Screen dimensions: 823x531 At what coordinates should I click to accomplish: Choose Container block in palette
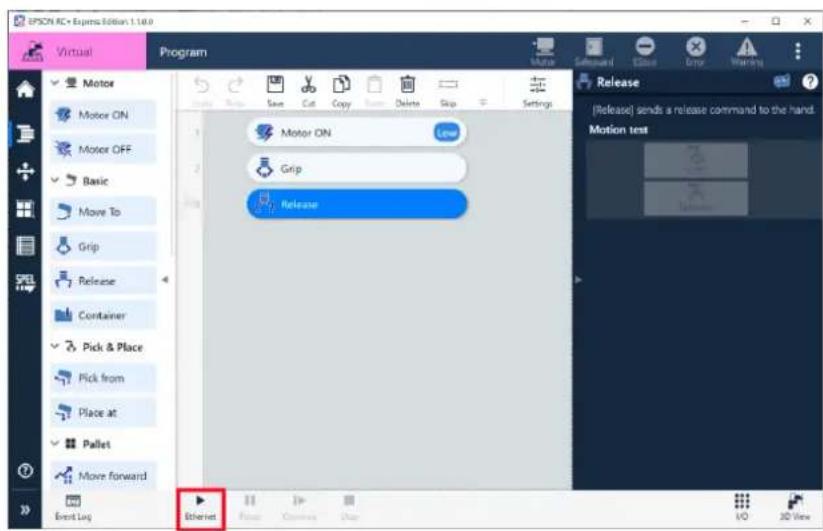103,315
